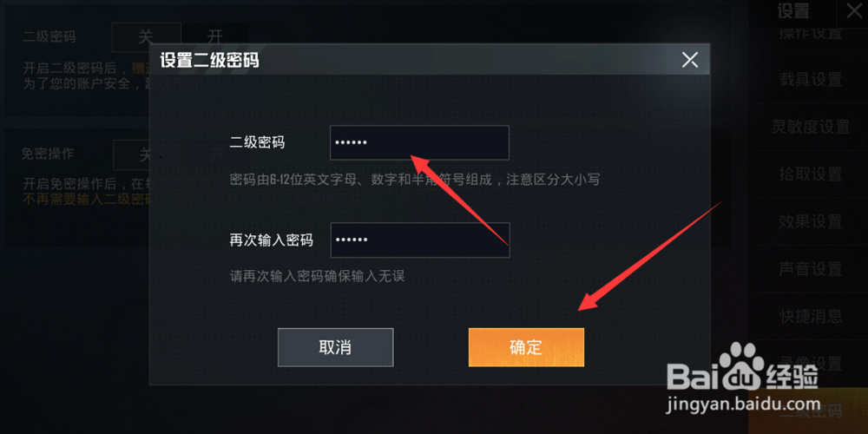This screenshot has width=868, height=434.
Task: Select the highlighted 二级密码 sidebar tab
Action: pos(811,411)
